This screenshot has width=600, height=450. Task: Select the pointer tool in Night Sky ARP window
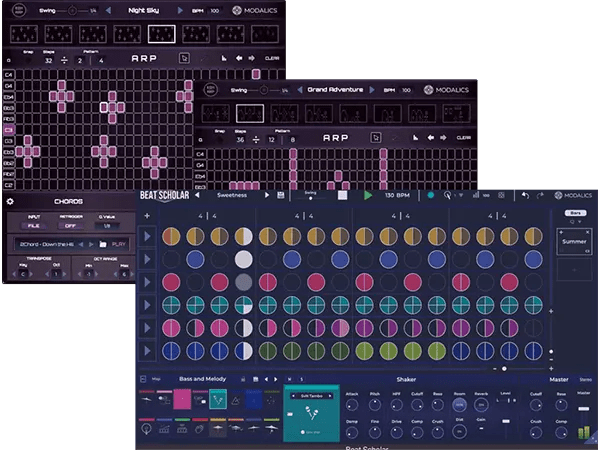[x=184, y=58]
